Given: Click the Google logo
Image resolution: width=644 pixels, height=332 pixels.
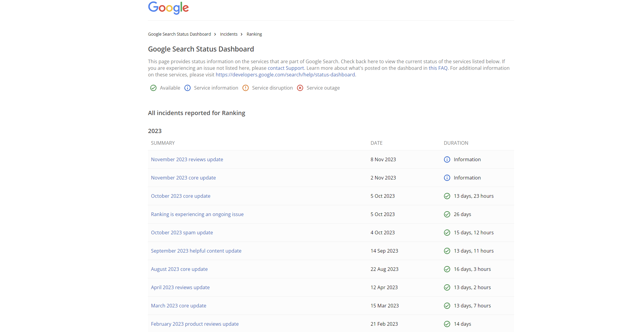Looking at the screenshot, I should click(168, 8).
